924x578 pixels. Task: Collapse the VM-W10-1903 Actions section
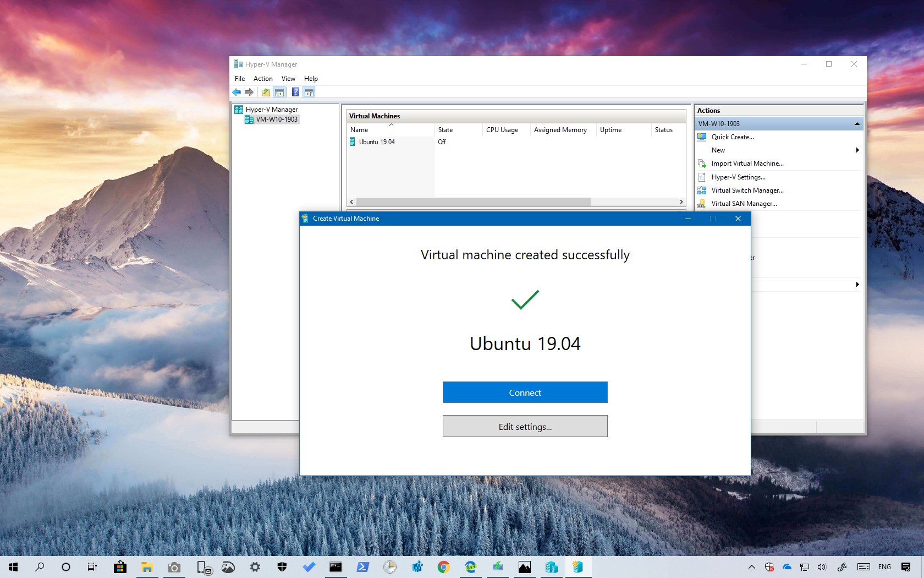[857, 123]
